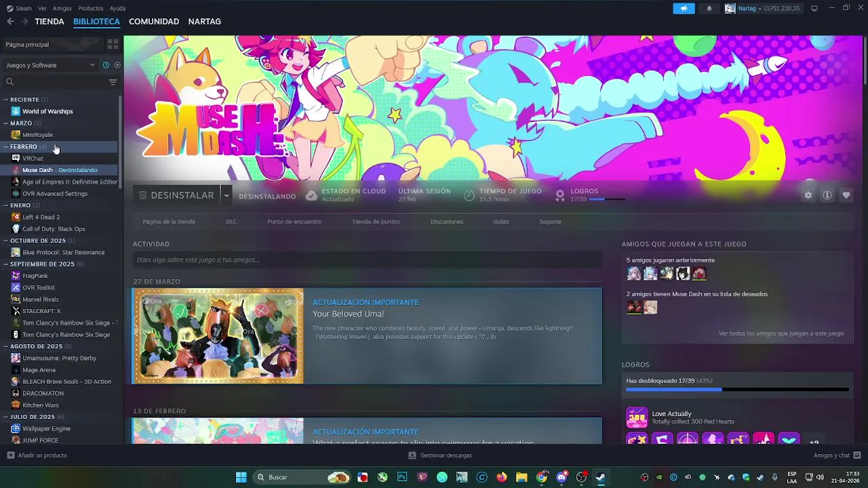
Task: Open the DLC tab
Action: point(231,222)
